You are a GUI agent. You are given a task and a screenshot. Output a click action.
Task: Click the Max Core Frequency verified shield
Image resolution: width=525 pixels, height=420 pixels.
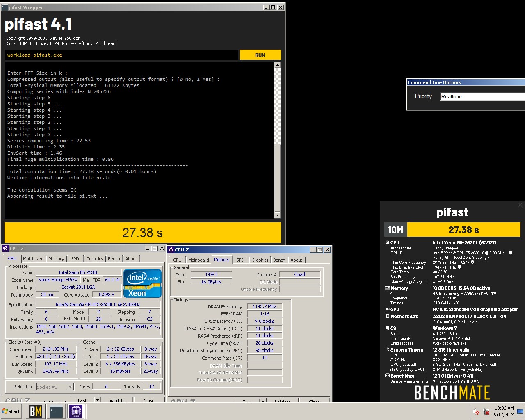coord(472,262)
